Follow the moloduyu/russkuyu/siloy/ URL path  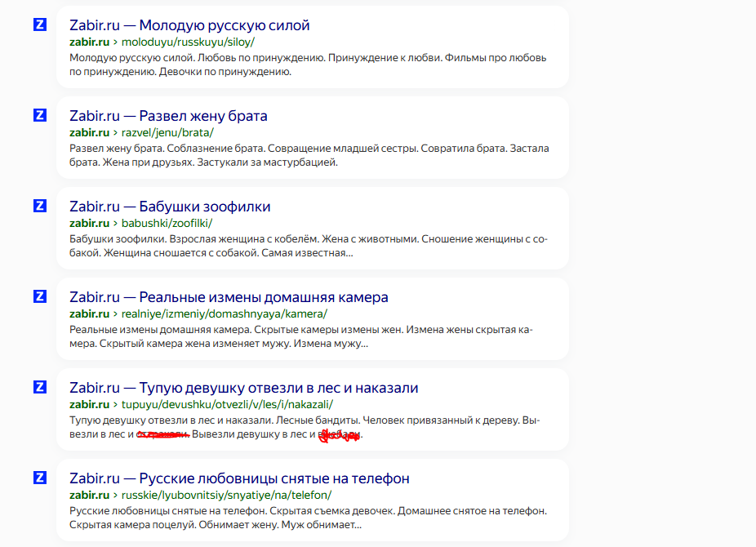(x=188, y=42)
